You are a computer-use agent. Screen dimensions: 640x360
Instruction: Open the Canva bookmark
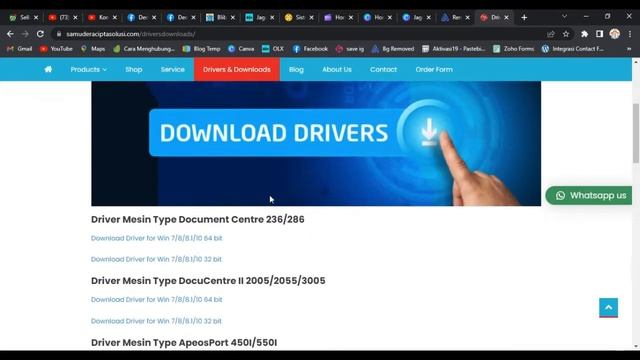point(241,49)
